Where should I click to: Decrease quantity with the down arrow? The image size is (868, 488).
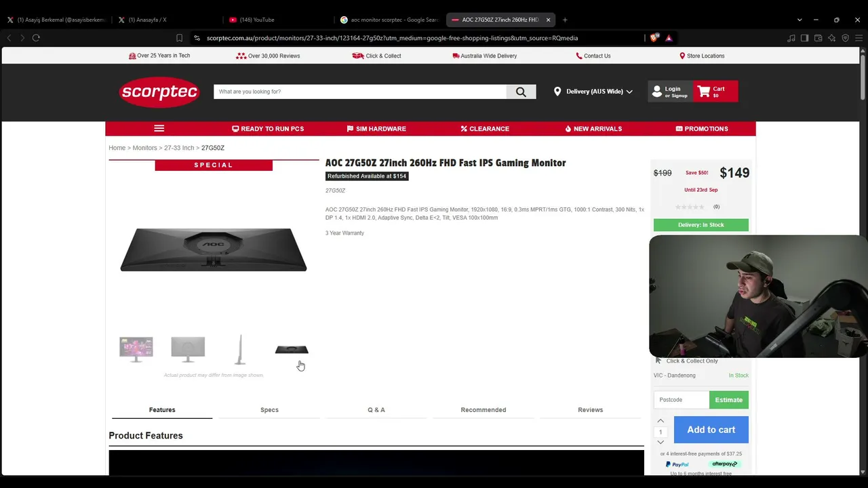tap(660, 443)
